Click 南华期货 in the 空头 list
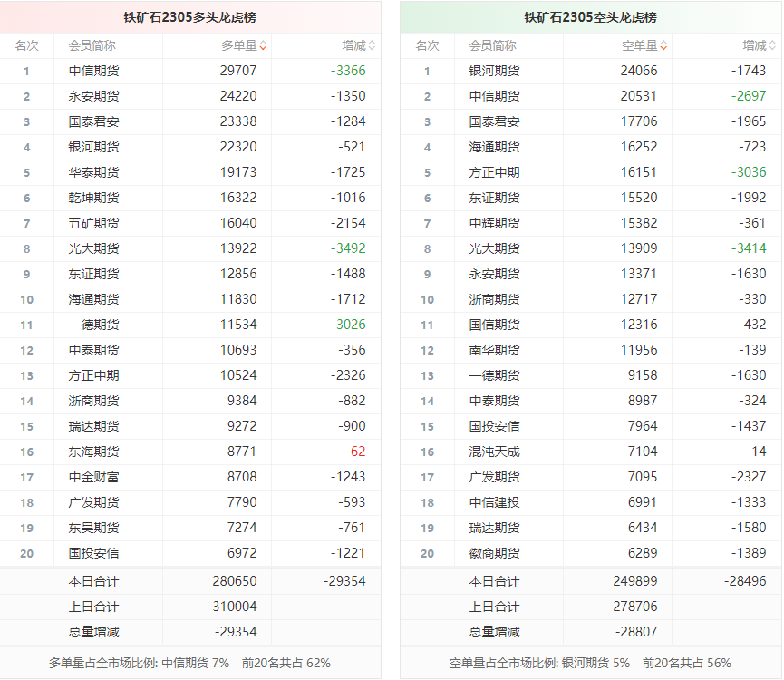This screenshot has width=784, height=680. coord(494,350)
